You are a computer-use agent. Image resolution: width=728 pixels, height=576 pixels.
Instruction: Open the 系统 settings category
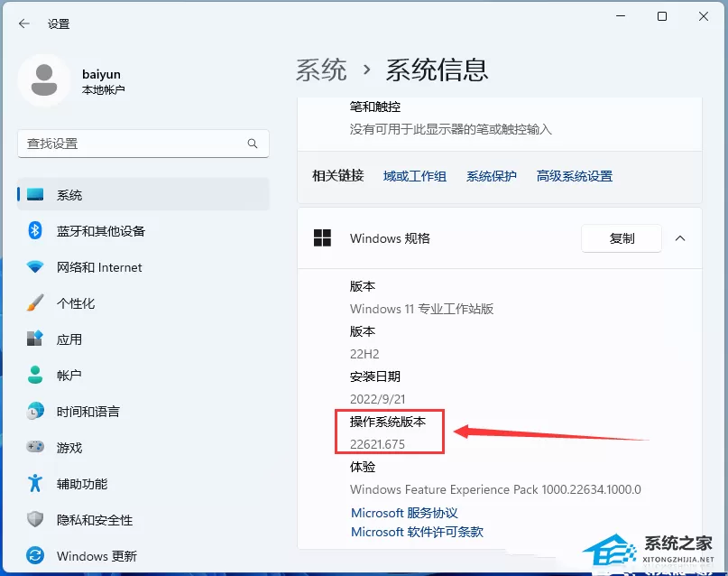click(x=143, y=195)
